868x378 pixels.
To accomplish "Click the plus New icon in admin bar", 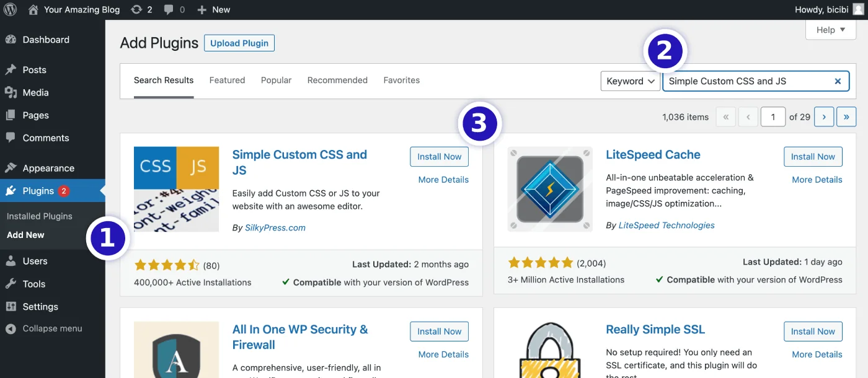I will tap(201, 9).
